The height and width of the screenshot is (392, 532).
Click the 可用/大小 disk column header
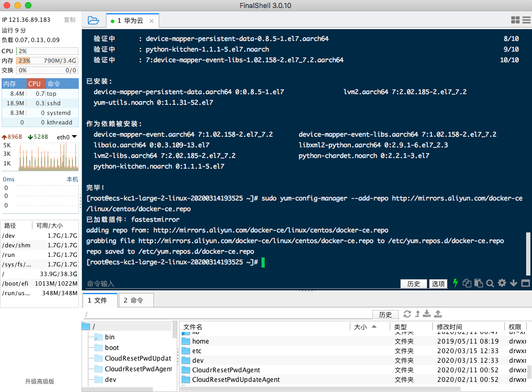[x=55, y=226]
